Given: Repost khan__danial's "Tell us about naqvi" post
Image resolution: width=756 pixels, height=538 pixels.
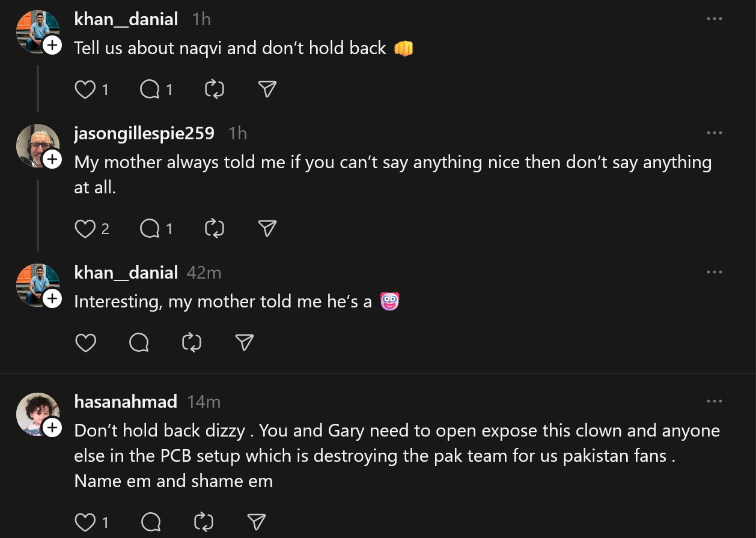Looking at the screenshot, I should (x=215, y=89).
